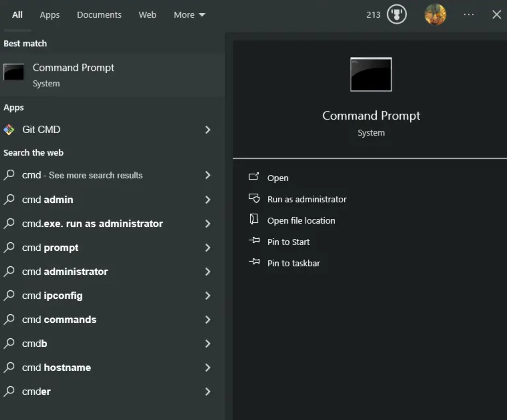This screenshot has width=507, height=420.
Task: Click the Pin to taskbar pin icon
Action: coord(254,262)
